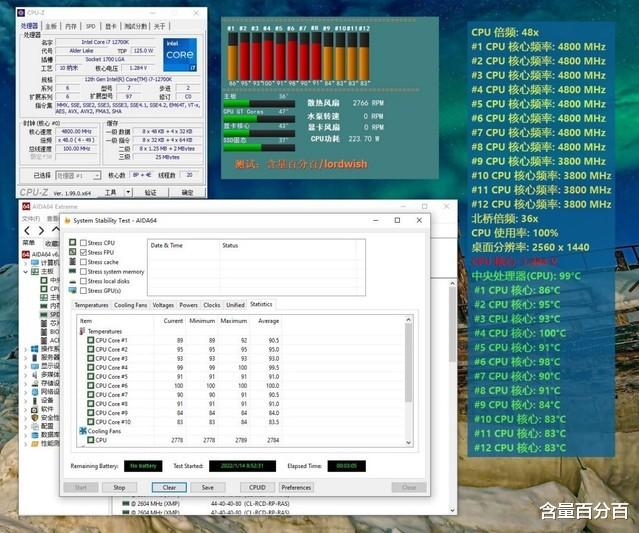Enable the Stress CPU checkbox

point(83,243)
